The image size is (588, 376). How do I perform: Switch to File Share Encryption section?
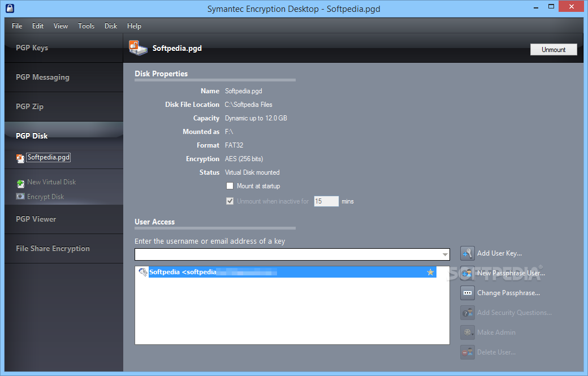[64, 249]
